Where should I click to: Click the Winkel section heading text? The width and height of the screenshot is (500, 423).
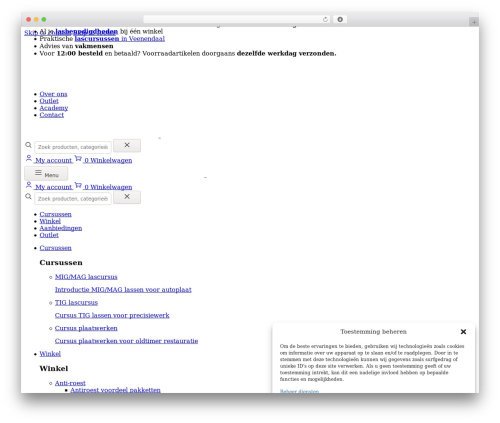[x=54, y=369]
